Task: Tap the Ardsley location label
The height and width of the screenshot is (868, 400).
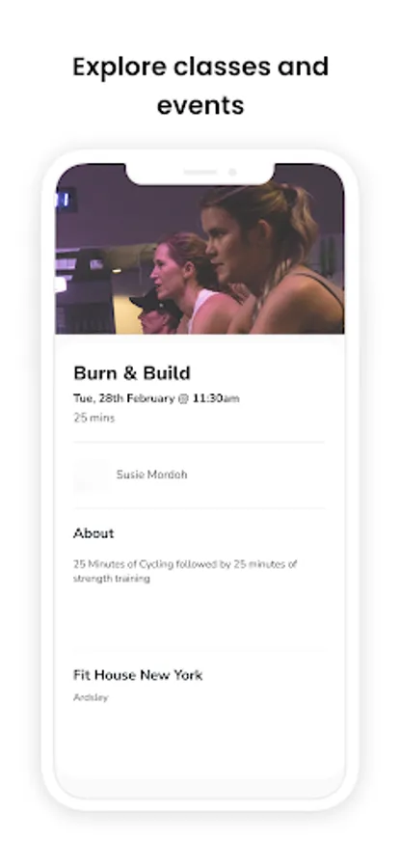Action: click(x=91, y=697)
